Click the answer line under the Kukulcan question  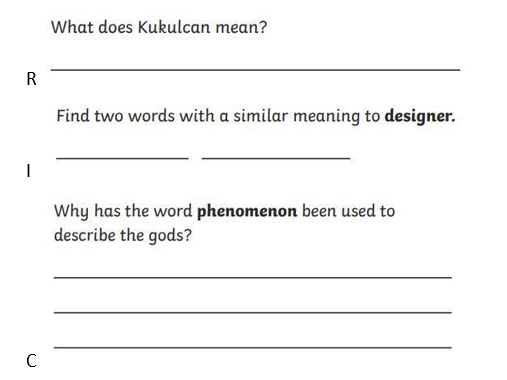tap(255, 70)
